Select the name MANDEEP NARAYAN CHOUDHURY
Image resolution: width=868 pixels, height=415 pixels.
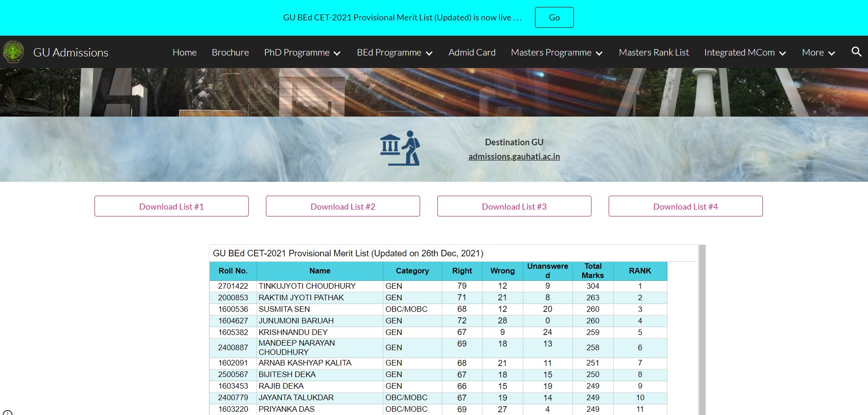coord(296,347)
